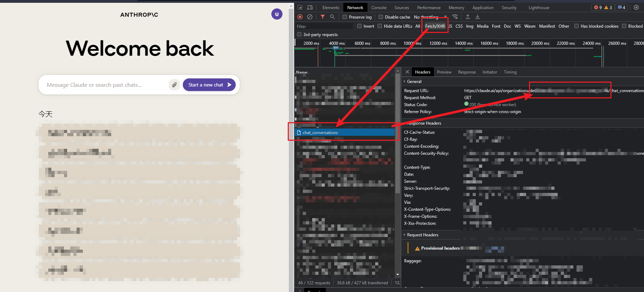Click the Anthropic logo
The width and height of the screenshot is (644, 292).
pos(139,15)
